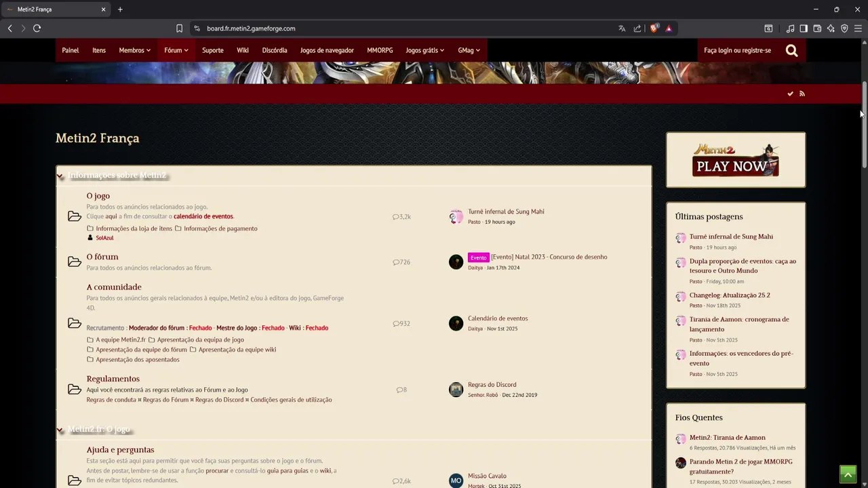Click the green scroll-to-top arrow button
The height and width of the screenshot is (488, 868).
pyautogui.click(x=848, y=474)
